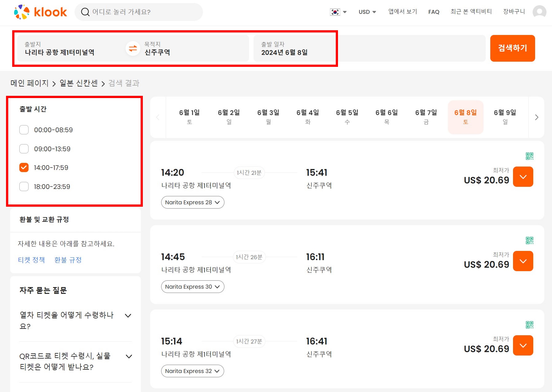Click QR code icon on 14:20 train

point(529,156)
